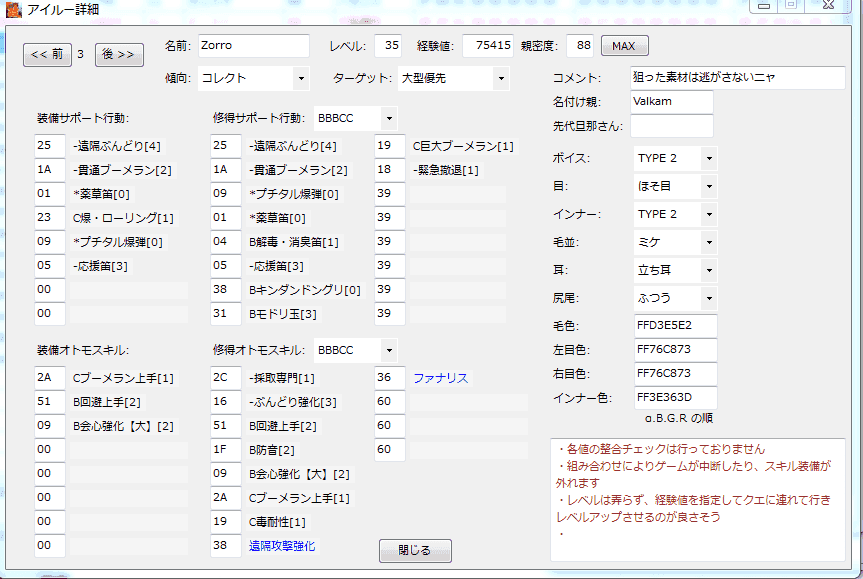The height and width of the screenshot is (579, 863).
Task: Click learned skill code 38 for 遠隔攻撃強化
Action: tap(226, 546)
